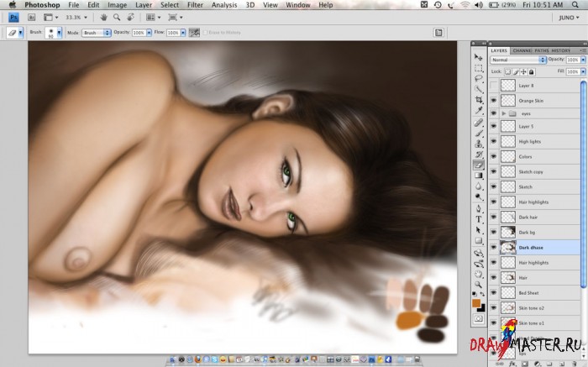Click the Hair layer thumbnail
Image resolution: width=588 pixels, height=367 pixels.
coord(508,277)
